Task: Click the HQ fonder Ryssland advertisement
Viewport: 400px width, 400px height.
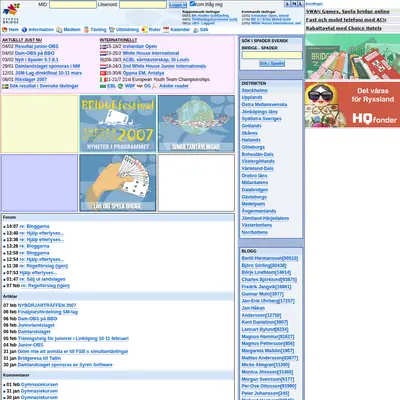Action: tap(352, 105)
